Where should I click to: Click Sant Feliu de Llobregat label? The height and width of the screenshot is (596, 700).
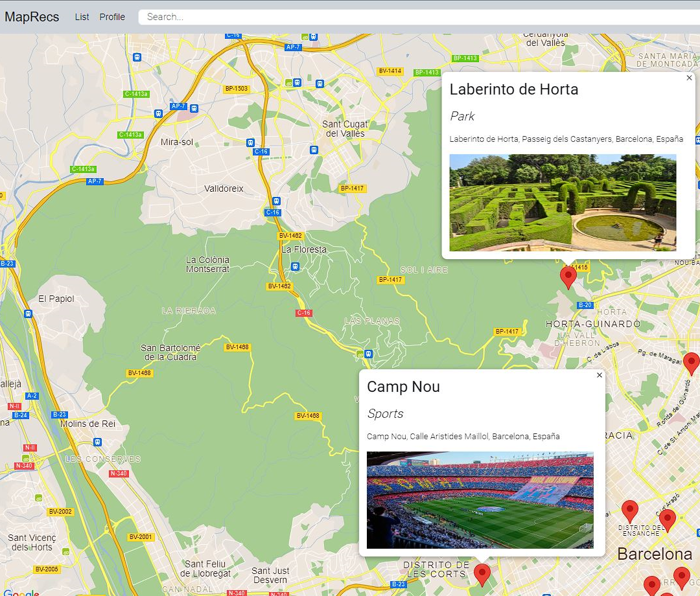click(x=205, y=568)
